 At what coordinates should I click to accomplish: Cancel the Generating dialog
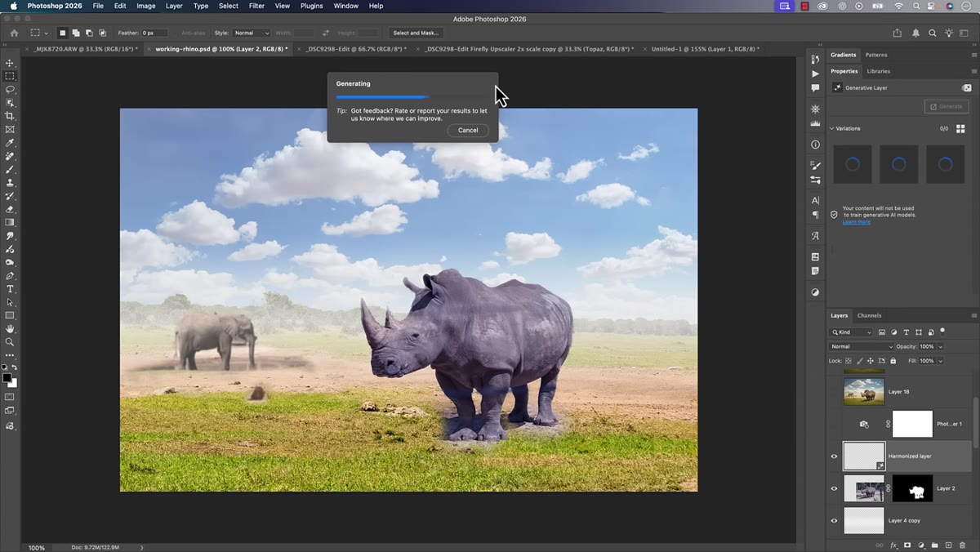click(x=468, y=130)
